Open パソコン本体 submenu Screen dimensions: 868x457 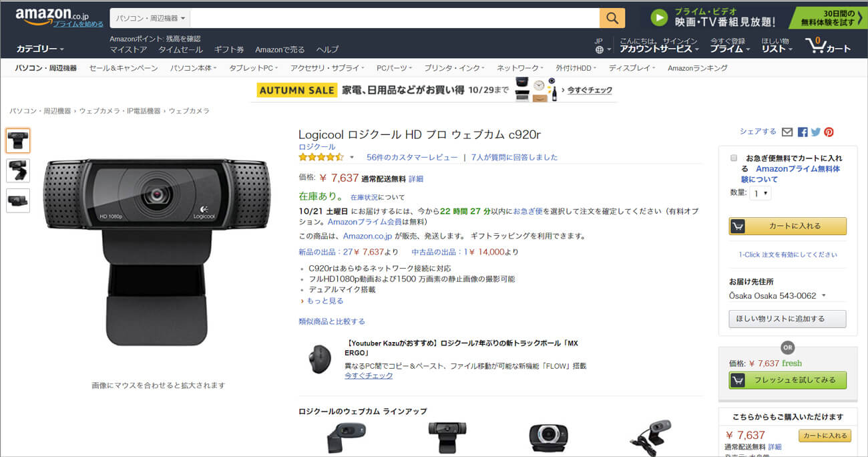(193, 68)
